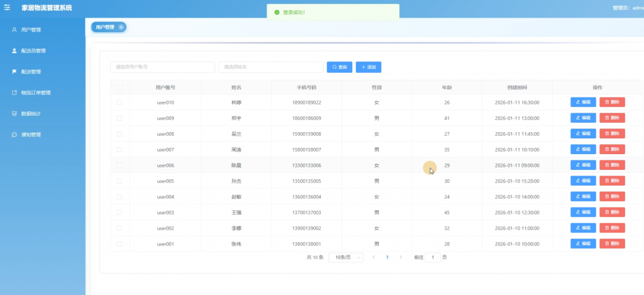Check the box for user006
Screen dimensions: 644x295
[x=119, y=165]
